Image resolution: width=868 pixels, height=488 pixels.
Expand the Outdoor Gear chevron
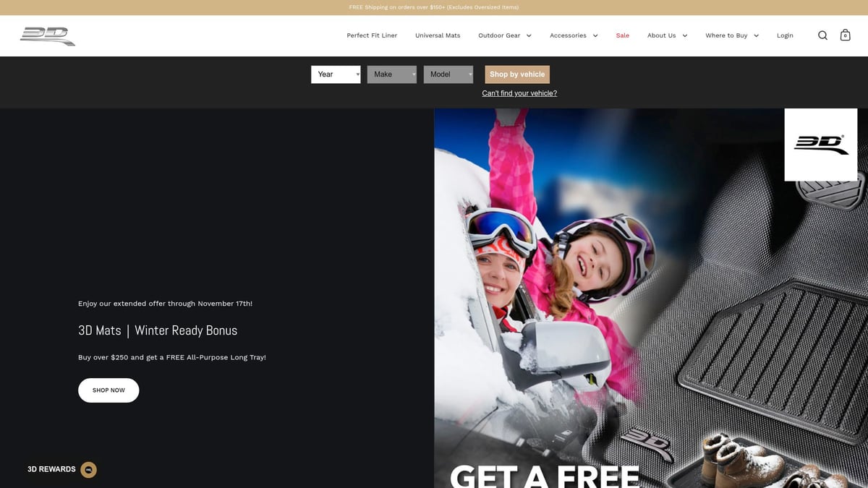pyautogui.click(x=529, y=35)
